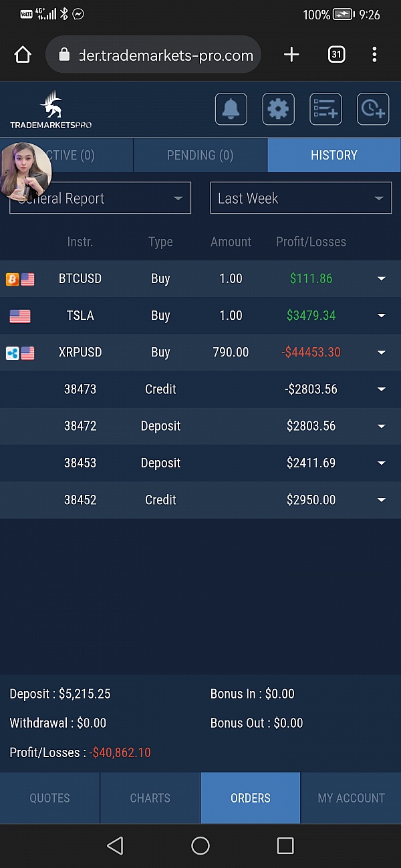Screen dimensions: 401x868
Task: Tap the TradeMarketsPro logo
Action: click(x=51, y=110)
